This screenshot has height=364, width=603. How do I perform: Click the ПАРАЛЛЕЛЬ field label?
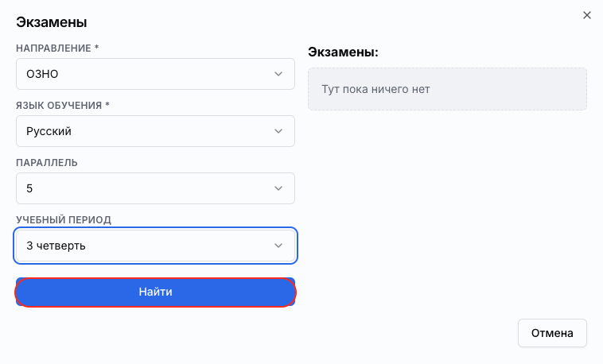tap(47, 163)
